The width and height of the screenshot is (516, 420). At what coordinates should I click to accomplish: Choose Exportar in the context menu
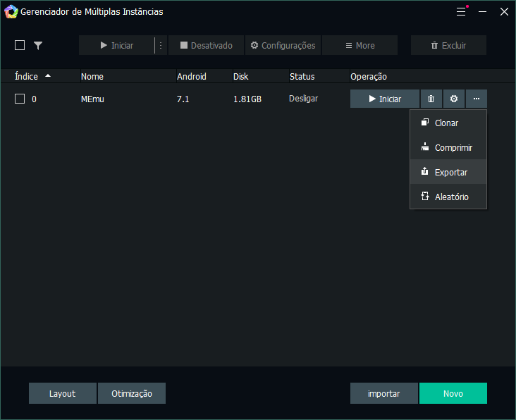(x=450, y=173)
